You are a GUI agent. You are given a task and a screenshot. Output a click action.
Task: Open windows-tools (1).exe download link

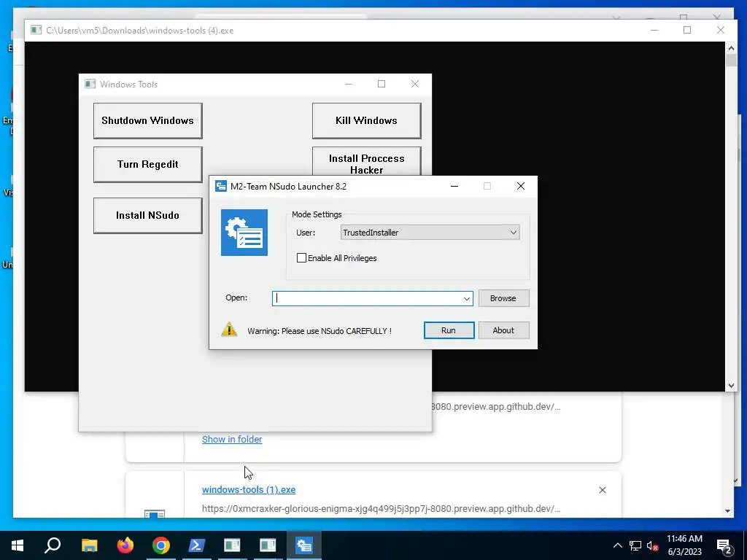tap(249, 489)
